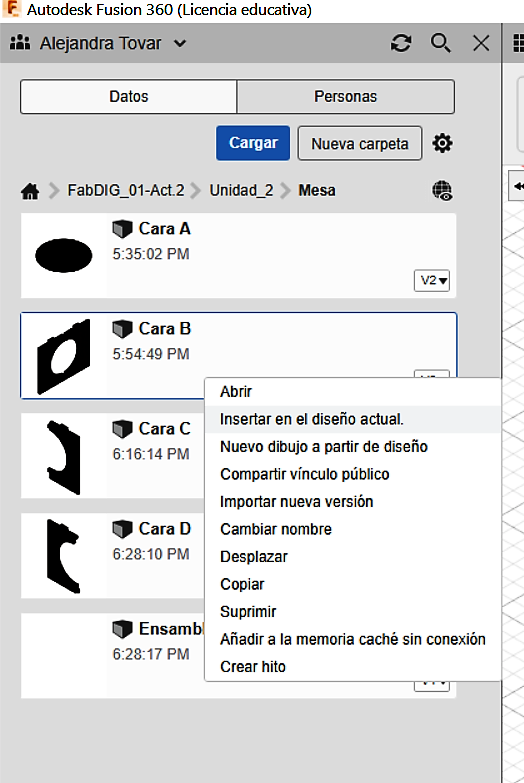
Task: Select Añadir a la memoria caché sin conexión
Action: coord(353,639)
